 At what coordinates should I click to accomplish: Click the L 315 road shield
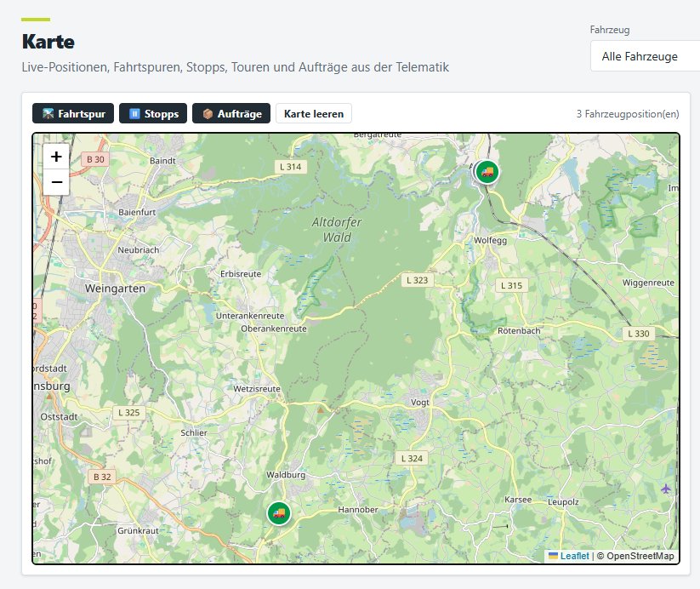(x=511, y=285)
